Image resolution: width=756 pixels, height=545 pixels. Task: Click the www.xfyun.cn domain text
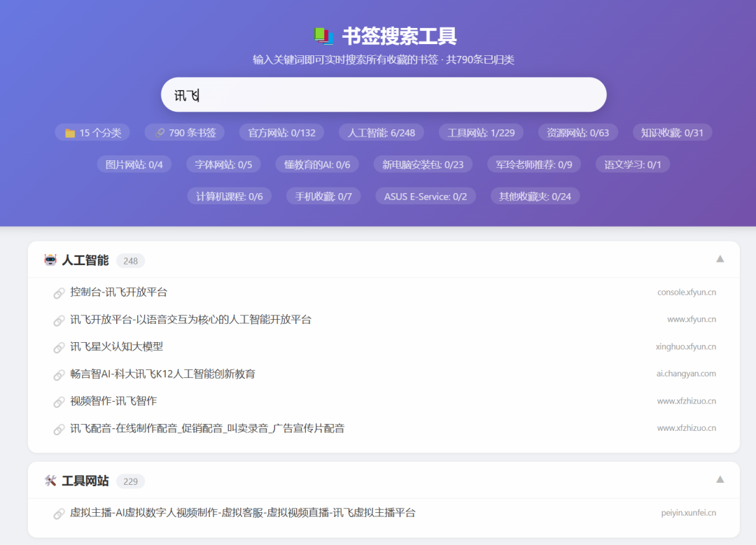[692, 319]
